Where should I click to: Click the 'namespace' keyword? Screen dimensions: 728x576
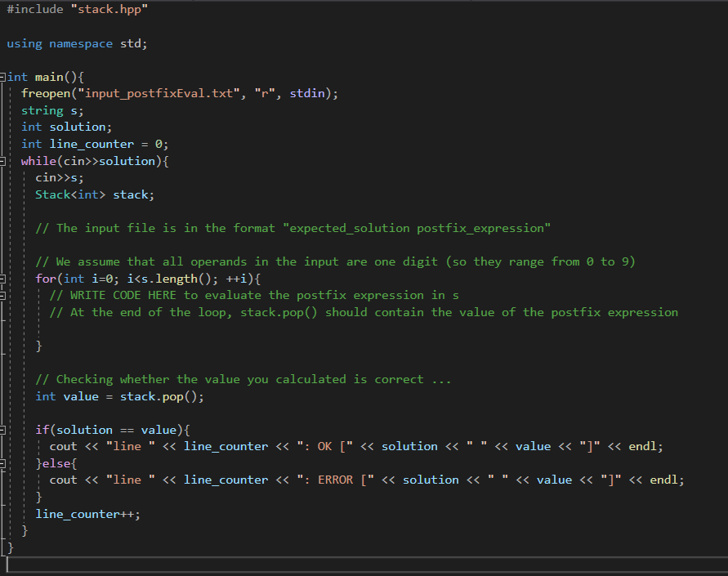[x=81, y=43]
